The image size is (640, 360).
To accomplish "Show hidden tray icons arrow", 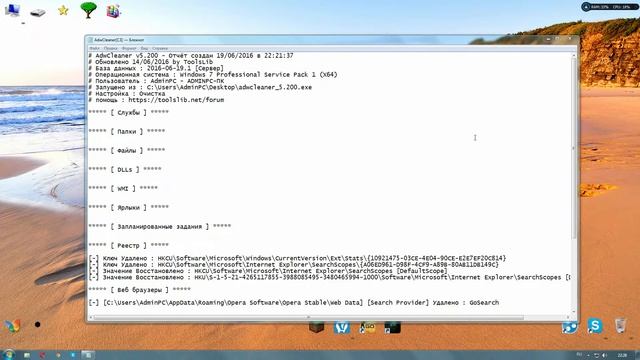I will tap(588, 355).
